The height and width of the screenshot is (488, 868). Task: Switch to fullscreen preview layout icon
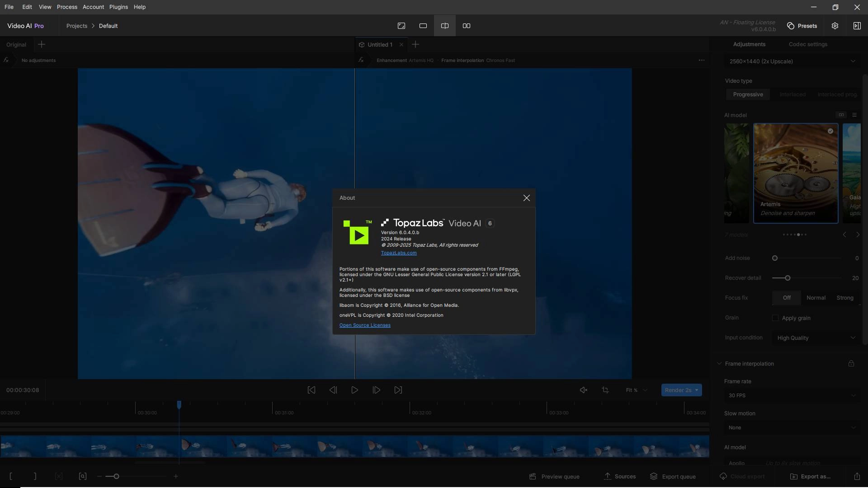click(401, 26)
